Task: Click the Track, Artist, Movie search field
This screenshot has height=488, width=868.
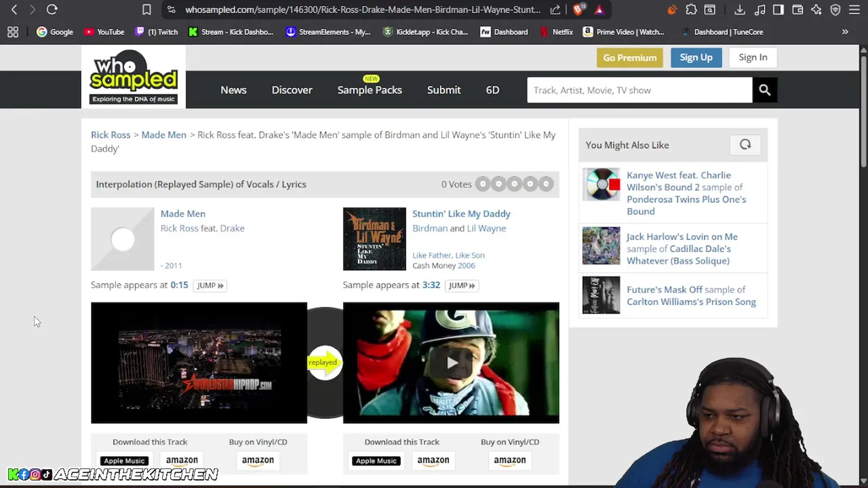Action: 639,90
